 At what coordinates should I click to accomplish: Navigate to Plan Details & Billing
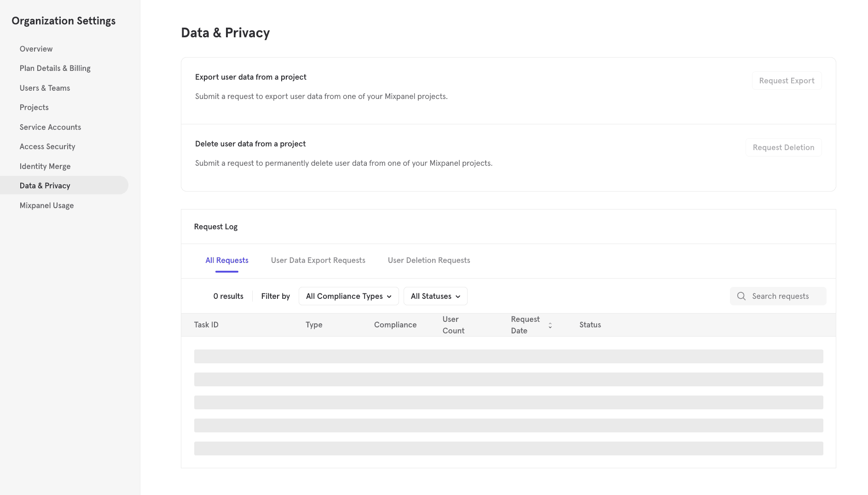(x=55, y=68)
